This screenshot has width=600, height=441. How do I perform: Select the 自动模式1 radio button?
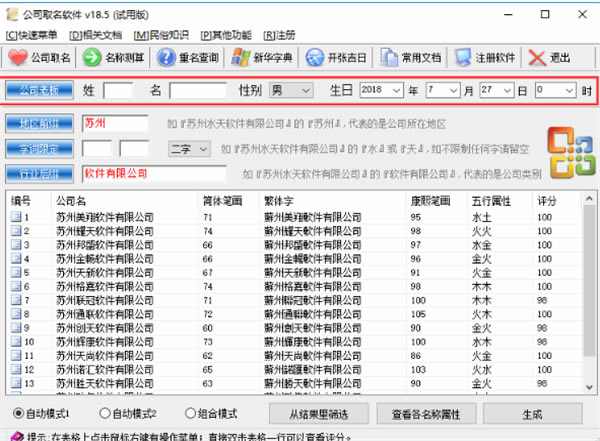pyautogui.click(x=19, y=413)
